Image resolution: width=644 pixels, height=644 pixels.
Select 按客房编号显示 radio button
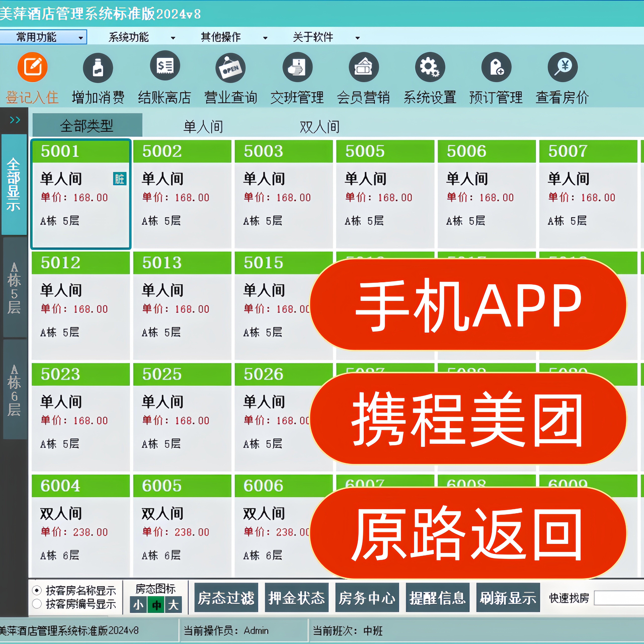(37, 604)
